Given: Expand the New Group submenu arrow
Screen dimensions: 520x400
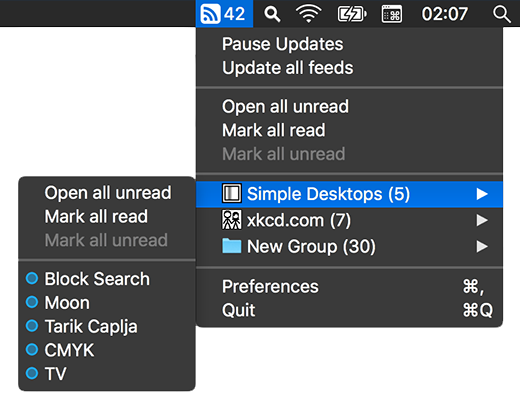Looking at the screenshot, I should pos(482,246).
